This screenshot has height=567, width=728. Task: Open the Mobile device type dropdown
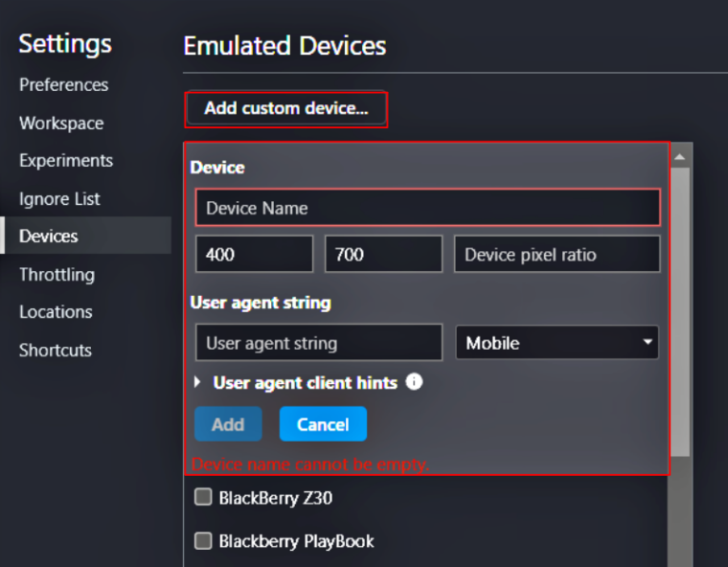pyautogui.click(x=557, y=343)
